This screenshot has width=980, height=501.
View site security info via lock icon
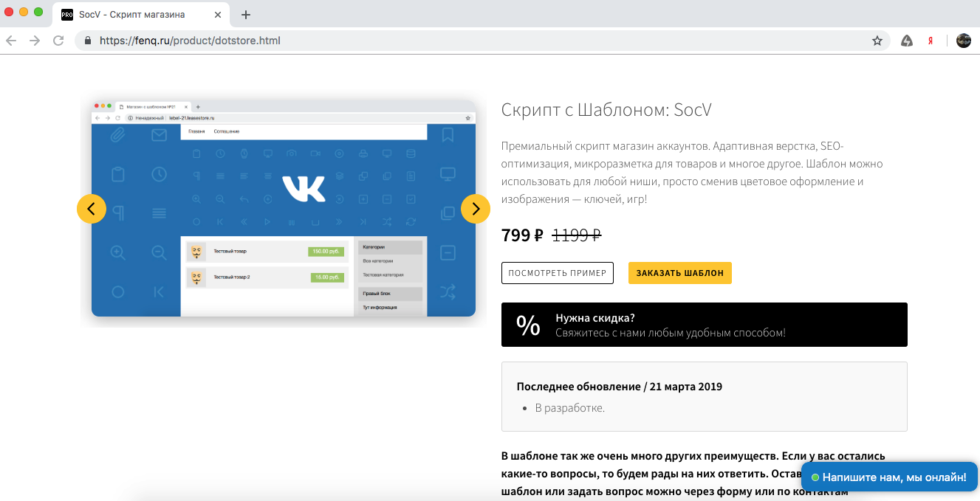tap(88, 41)
